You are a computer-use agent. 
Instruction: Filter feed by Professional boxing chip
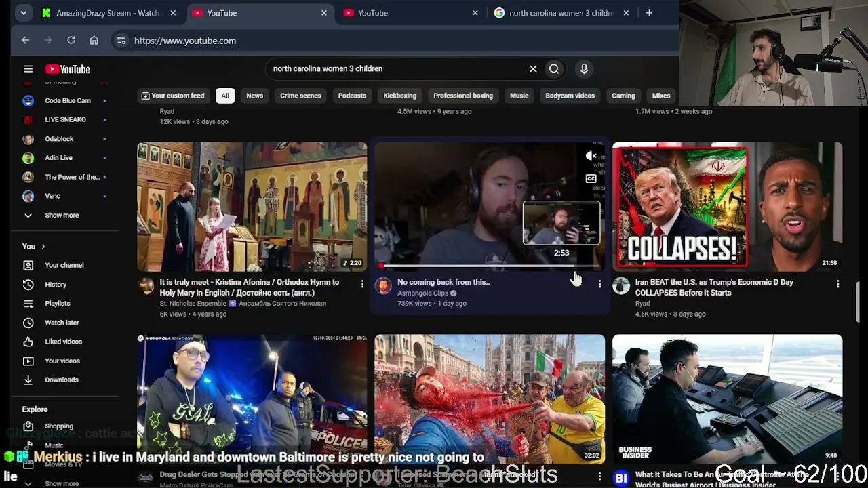tap(463, 96)
